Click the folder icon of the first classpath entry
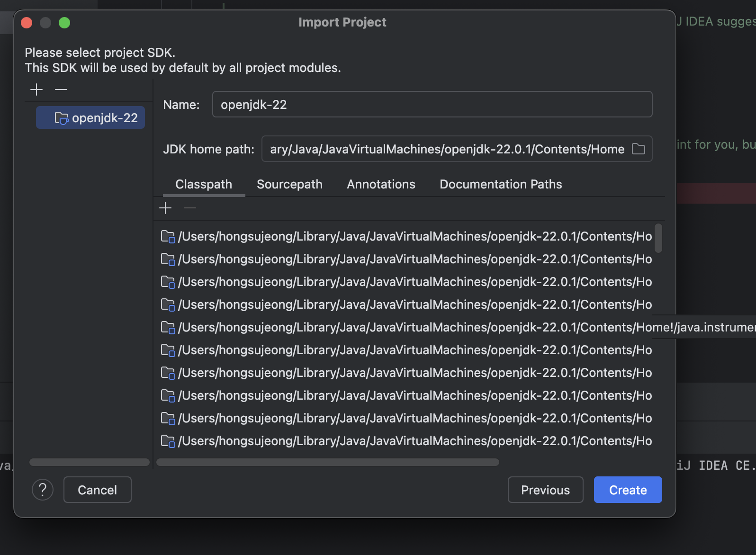Viewport: 756px width, 555px height. pos(168,236)
